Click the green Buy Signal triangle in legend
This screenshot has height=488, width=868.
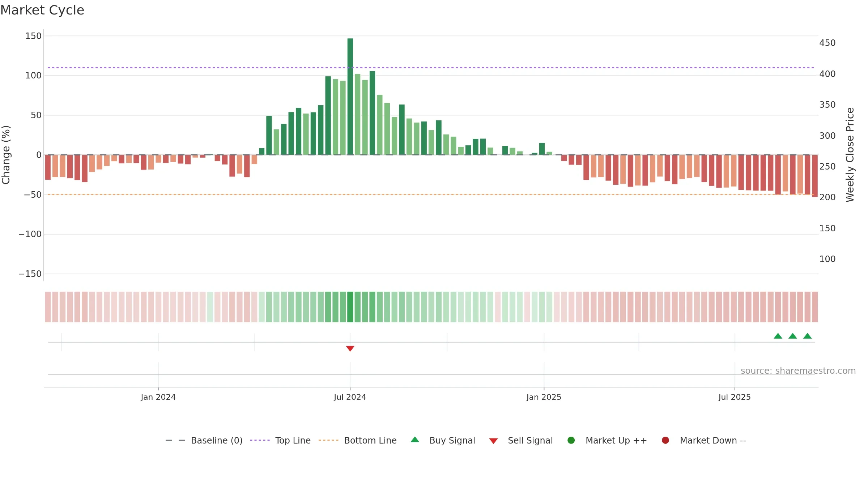click(x=415, y=440)
